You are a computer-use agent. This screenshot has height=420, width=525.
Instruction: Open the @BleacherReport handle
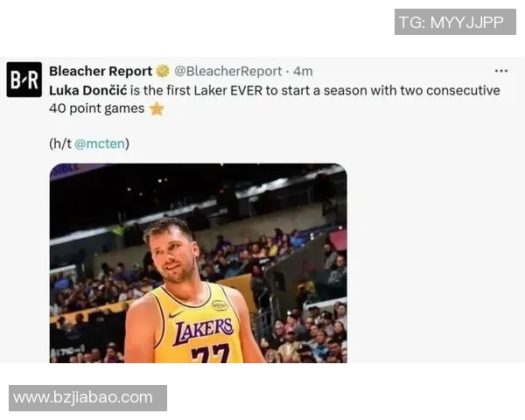pos(228,71)
